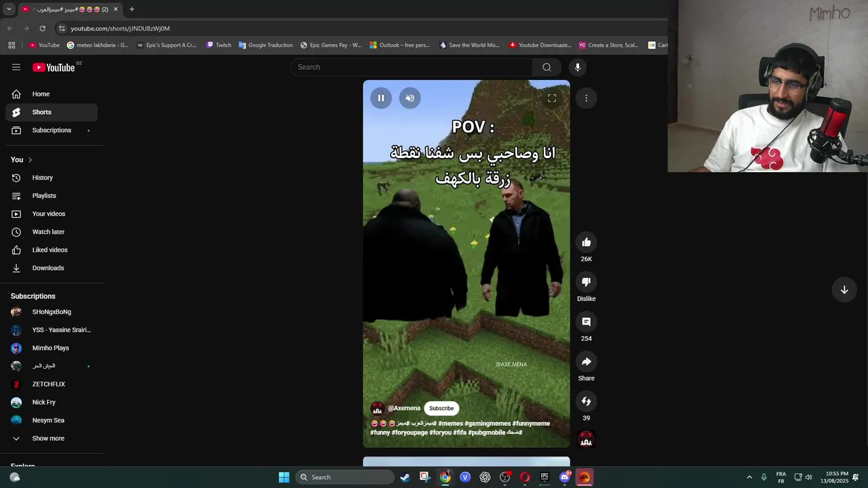Image resolution: width=868 pixels, height=488 pixels.
Task: Open the Mimho Plays subscription channel
Action: coord(52,348)
